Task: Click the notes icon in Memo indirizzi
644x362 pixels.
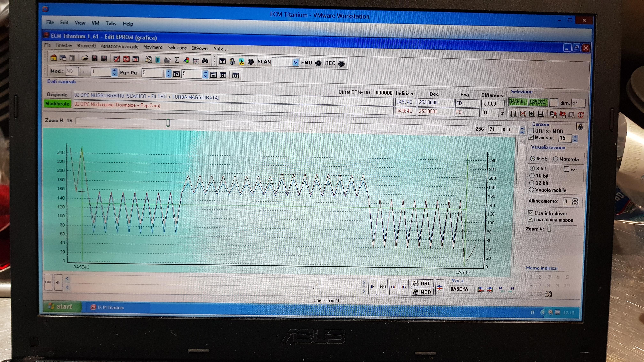Action: pyautogui.click(x=548, y=294)
